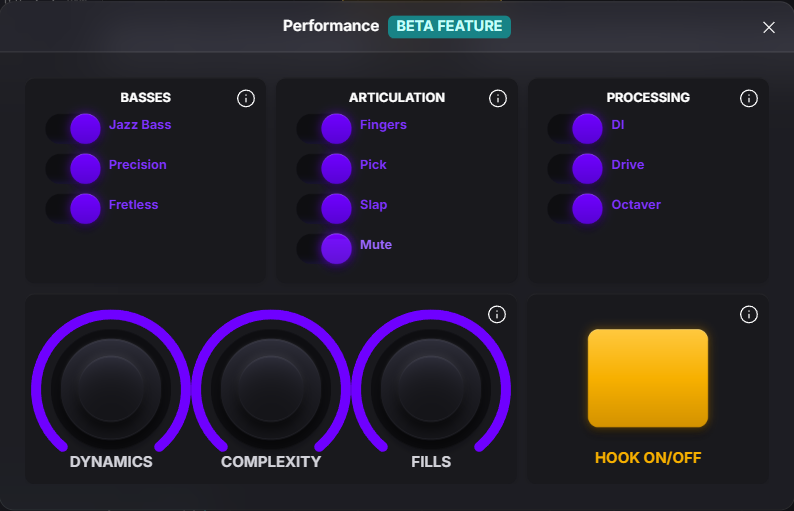Switch off the Pick articulation
Viewport: 794px width, 511px height.
click(325, 168)
